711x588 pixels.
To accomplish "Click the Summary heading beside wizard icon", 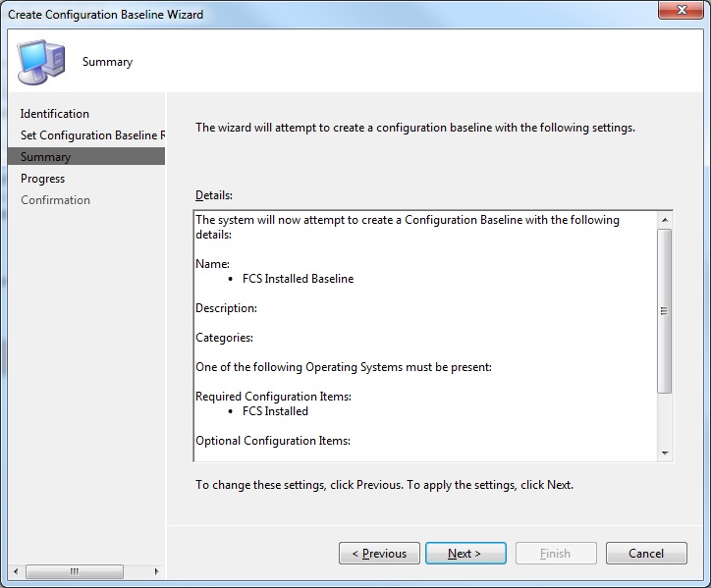I will (x=107, y=62).
